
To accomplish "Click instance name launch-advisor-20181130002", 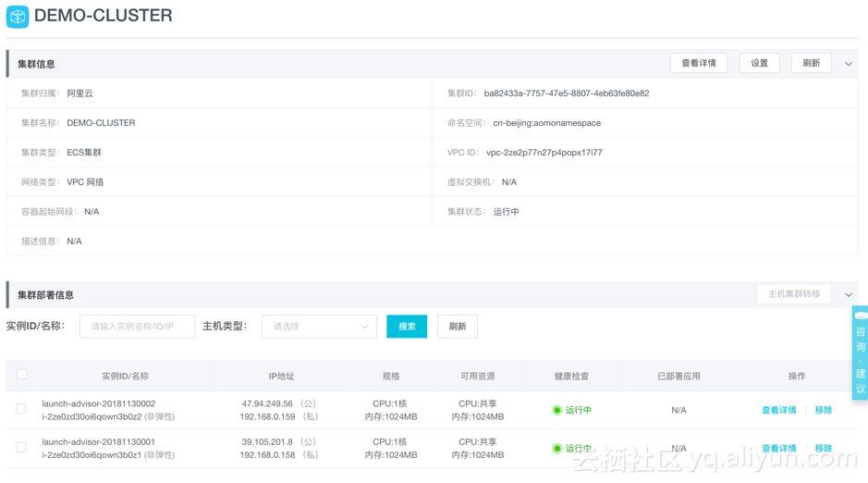I will [x=99, y=403].
